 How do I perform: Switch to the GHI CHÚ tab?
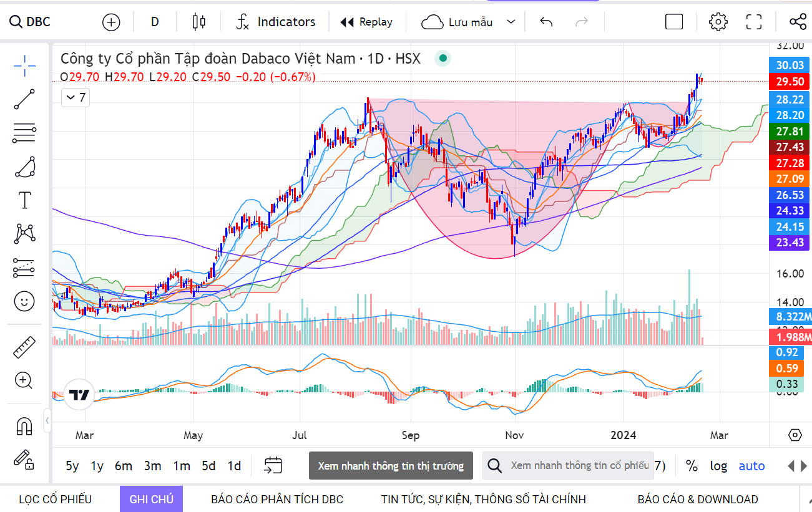pyautogui.click(x=151, y=499)
